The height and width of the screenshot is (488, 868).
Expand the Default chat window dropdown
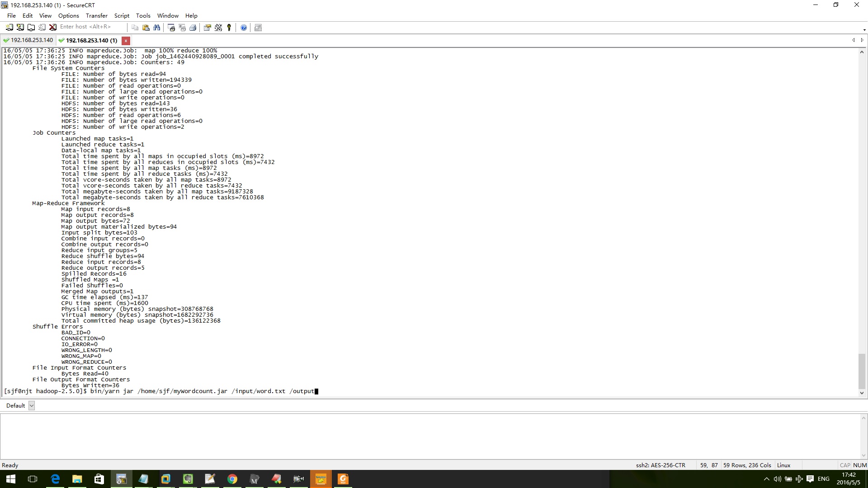point(32,406)
